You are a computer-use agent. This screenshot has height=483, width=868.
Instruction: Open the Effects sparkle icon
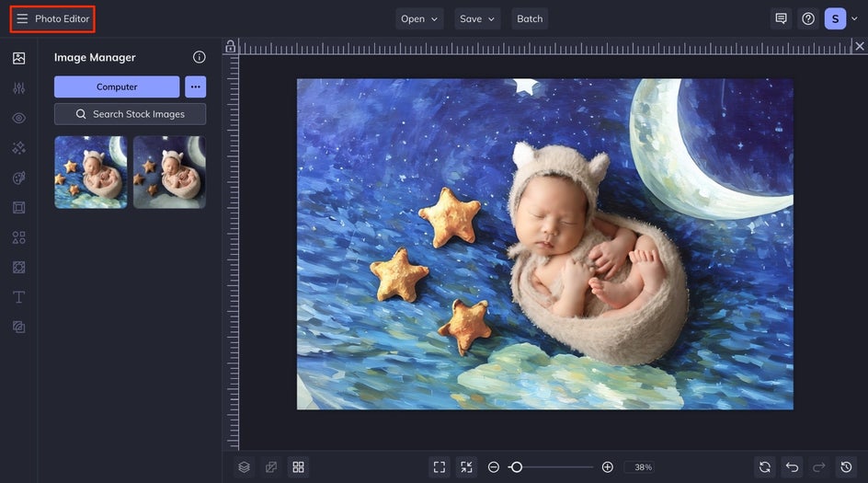tap(18, 148)
